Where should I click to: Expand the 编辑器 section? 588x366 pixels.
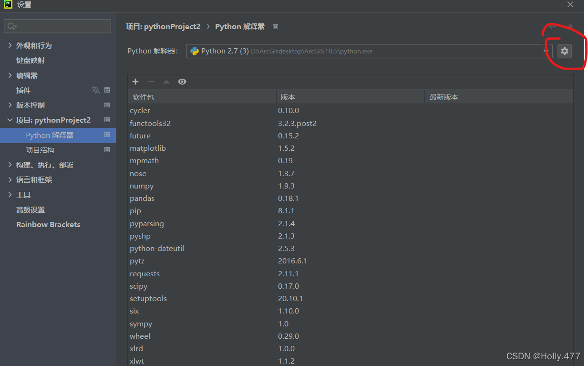(10, 75)
